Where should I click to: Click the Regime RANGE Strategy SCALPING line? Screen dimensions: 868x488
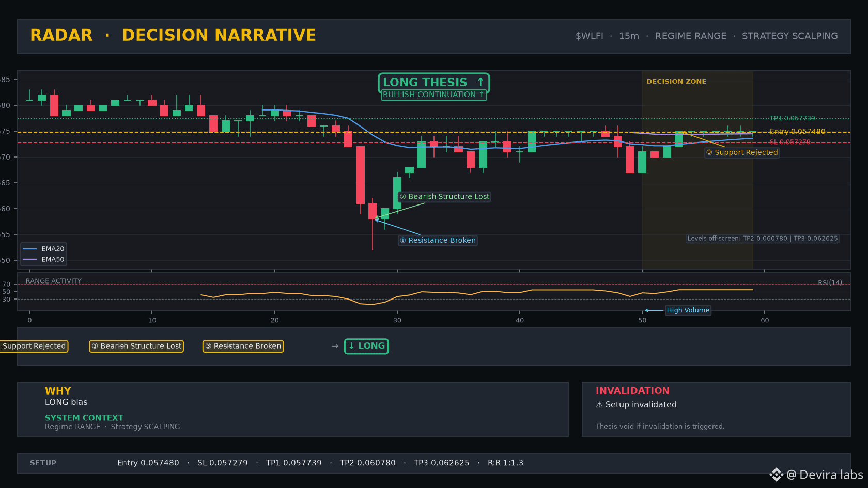(113, 427)
